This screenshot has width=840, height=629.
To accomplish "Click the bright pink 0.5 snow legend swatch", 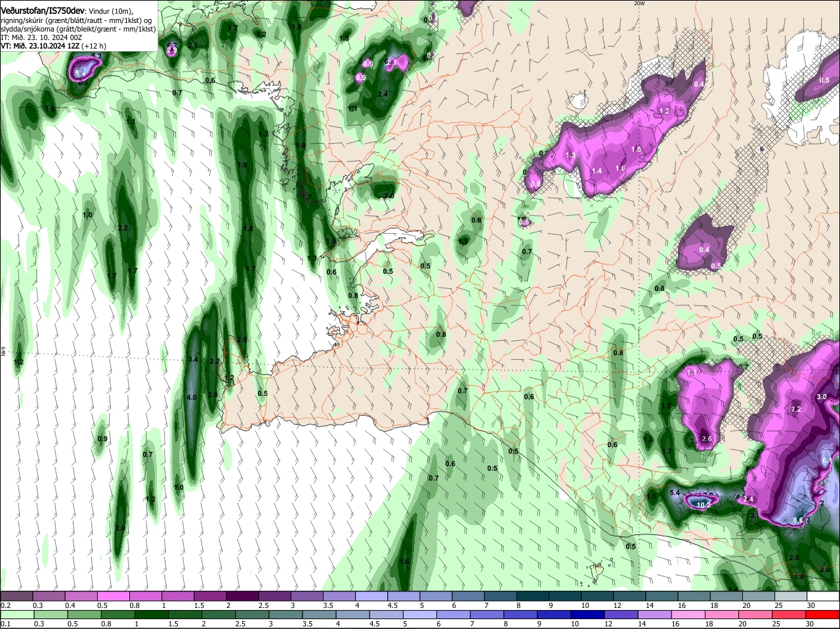I will [x=114, y=596].
